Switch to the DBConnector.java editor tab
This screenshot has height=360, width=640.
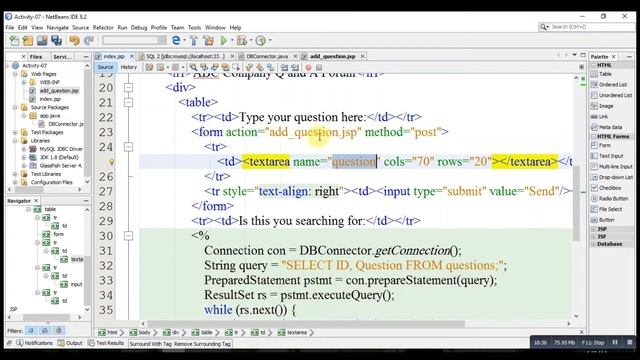[x=267, y=56]
